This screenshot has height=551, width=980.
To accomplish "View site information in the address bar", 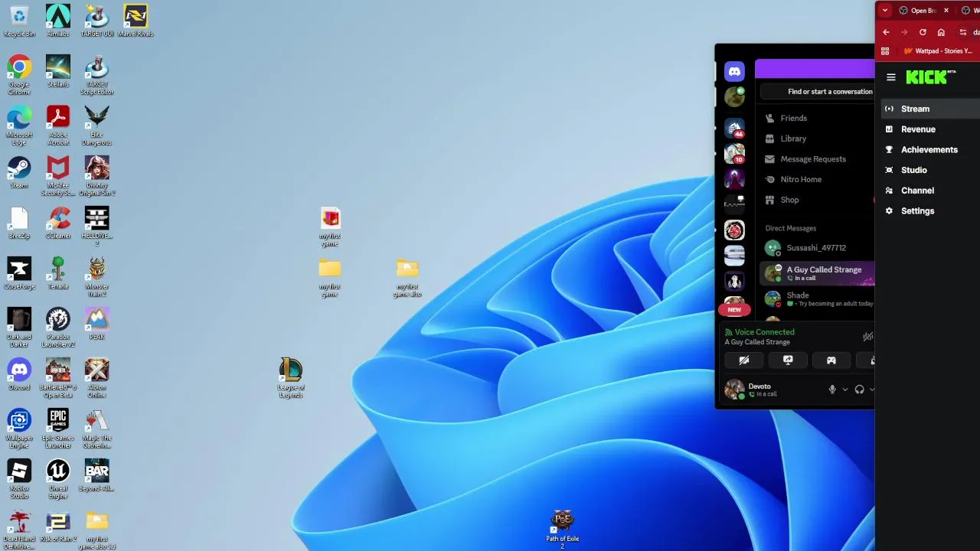I will pyautogui.click(x=962, y=32).
